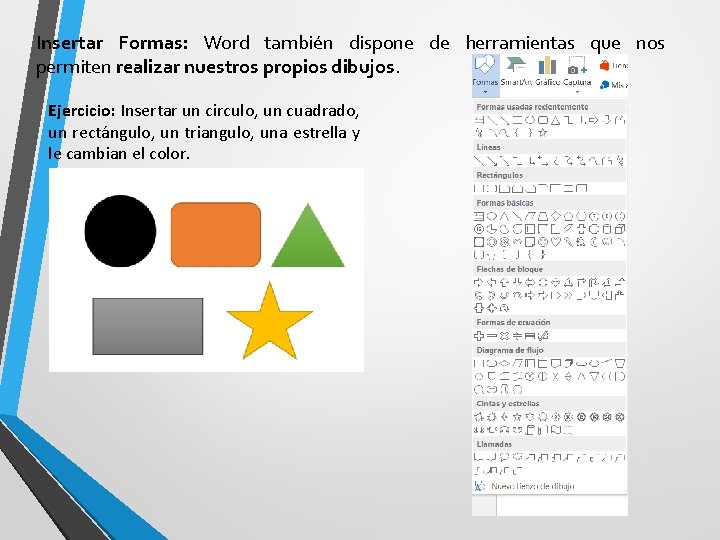The height and width of the screenshot is (540, 720).
Task: Pick the five-point star in recently used shapes
Action: click(543, 133)
